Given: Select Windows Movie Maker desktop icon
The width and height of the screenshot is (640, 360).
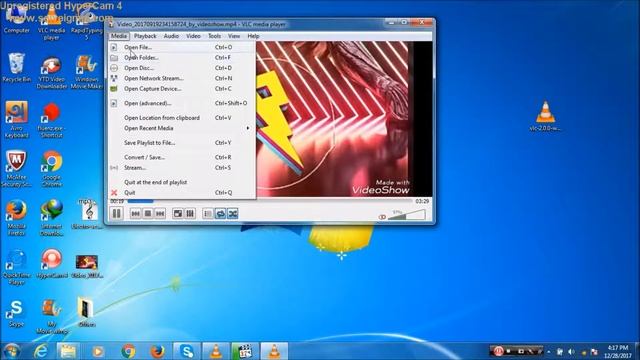Looking at the screenshot, I should [x=86, y=72].
